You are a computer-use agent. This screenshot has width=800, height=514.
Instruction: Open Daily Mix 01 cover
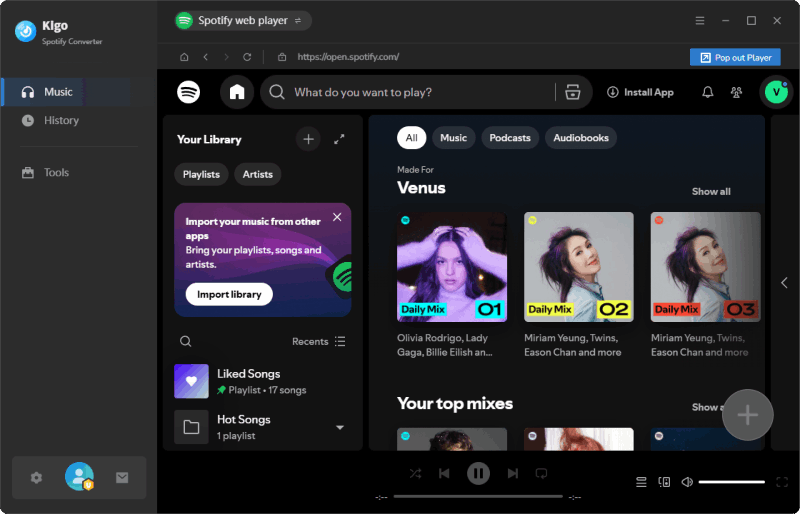pyautogui.click(x=452, y=267)
